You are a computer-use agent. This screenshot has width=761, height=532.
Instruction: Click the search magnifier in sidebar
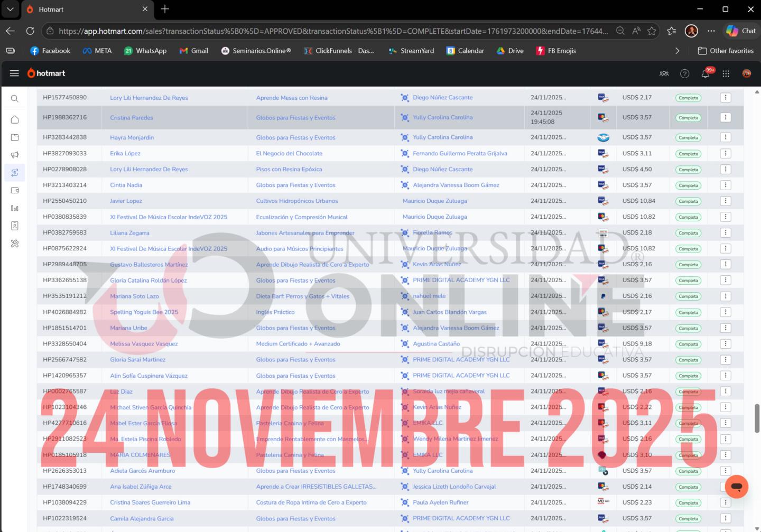[15, 99]
